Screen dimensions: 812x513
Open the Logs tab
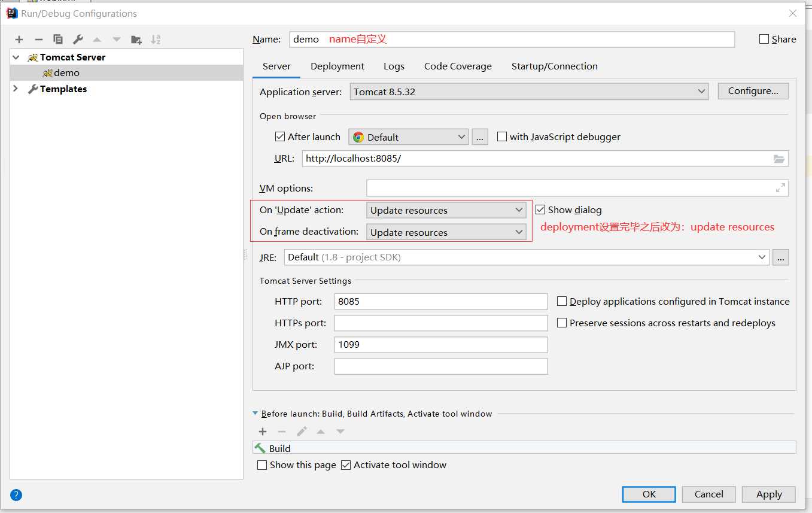click(394, 66)
